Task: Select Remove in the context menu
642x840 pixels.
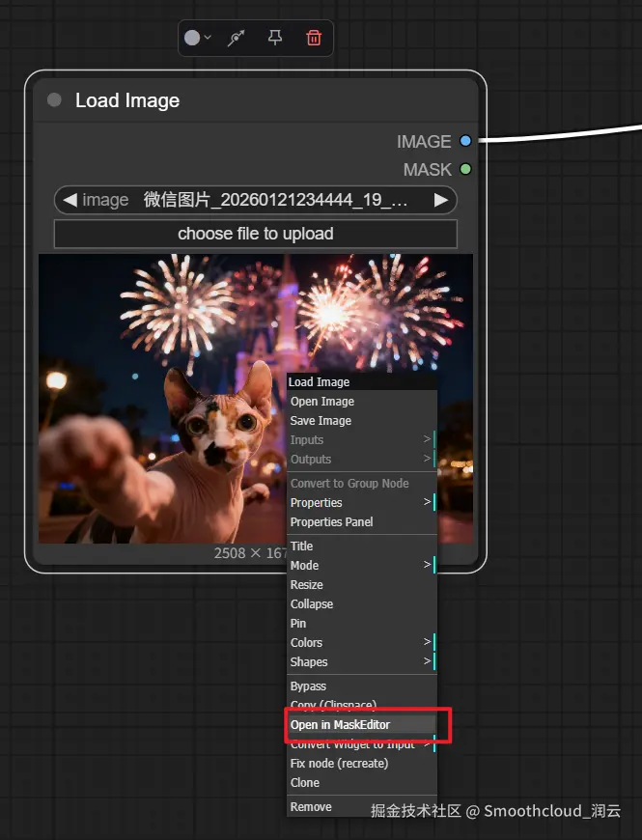Action: pos(362,807)
